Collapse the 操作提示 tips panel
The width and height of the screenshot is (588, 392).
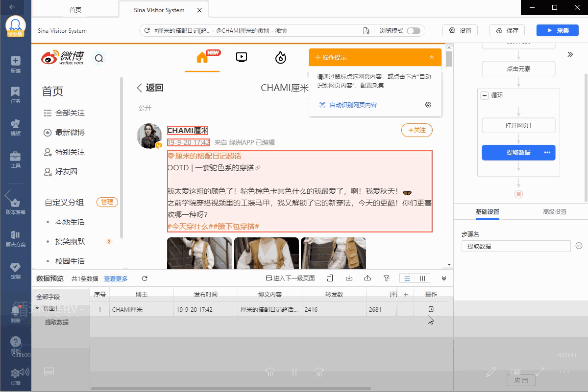[x=432, y=57]
